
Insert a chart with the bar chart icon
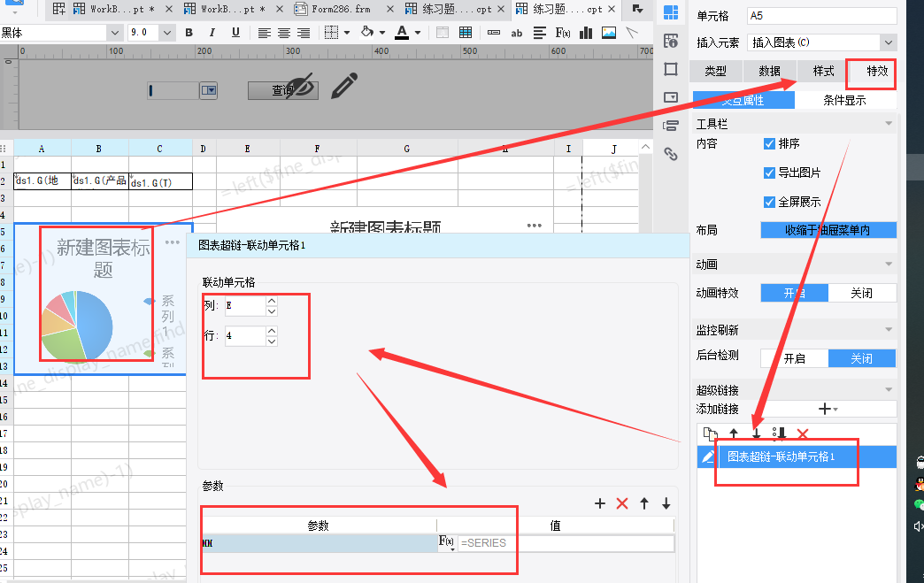[x=586, y=33]
